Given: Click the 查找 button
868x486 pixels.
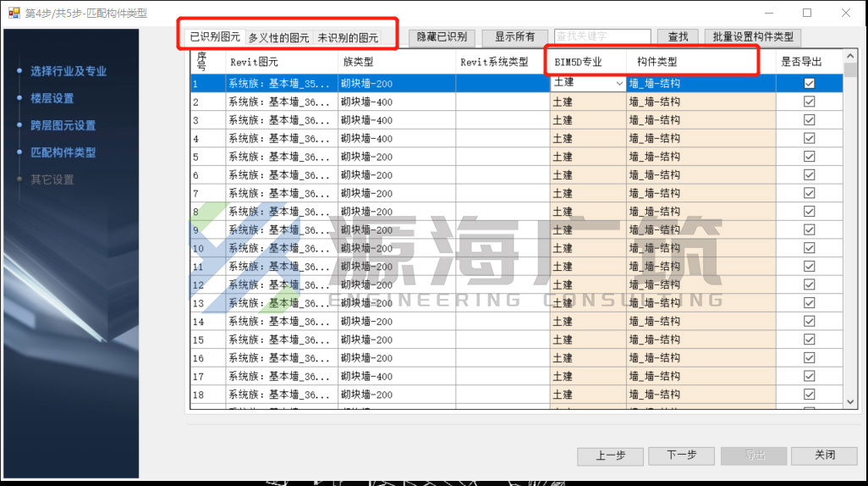Looking at the screenshot, I should [x=678, y=37].
